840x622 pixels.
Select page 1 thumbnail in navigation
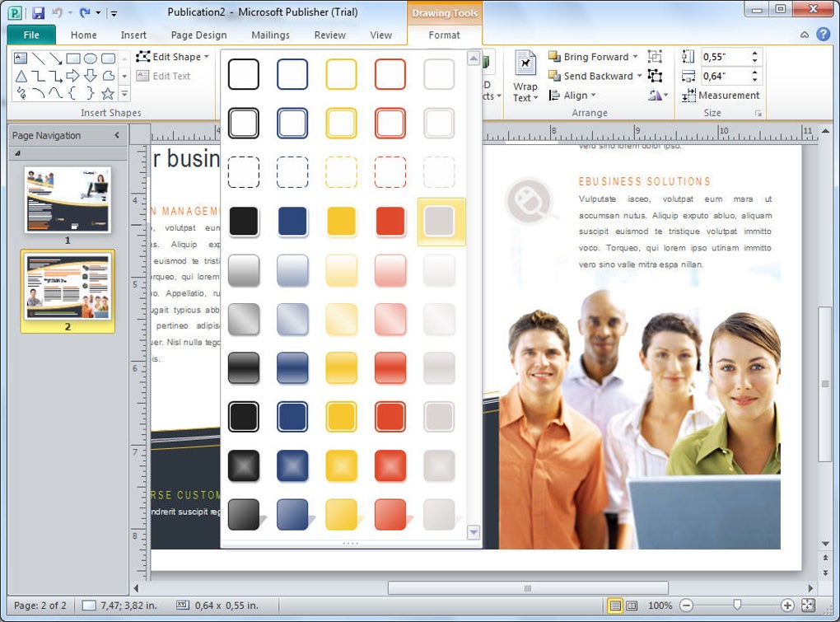coord(68,200)
